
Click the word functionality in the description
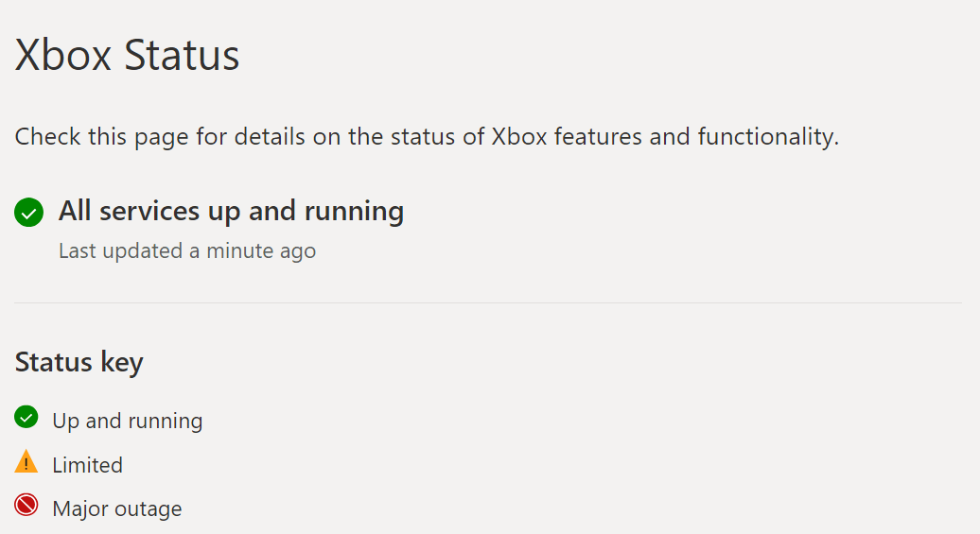coord(768,137)
